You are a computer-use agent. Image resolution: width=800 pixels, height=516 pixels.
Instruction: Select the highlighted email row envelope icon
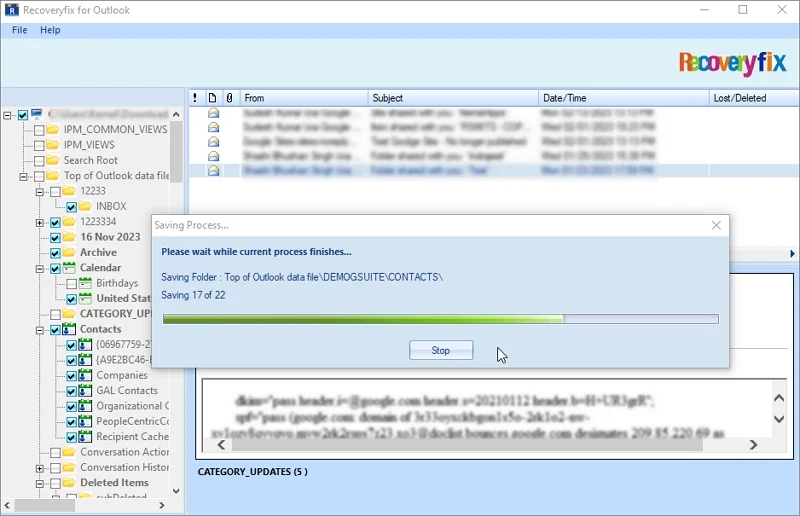click(213, 170)
